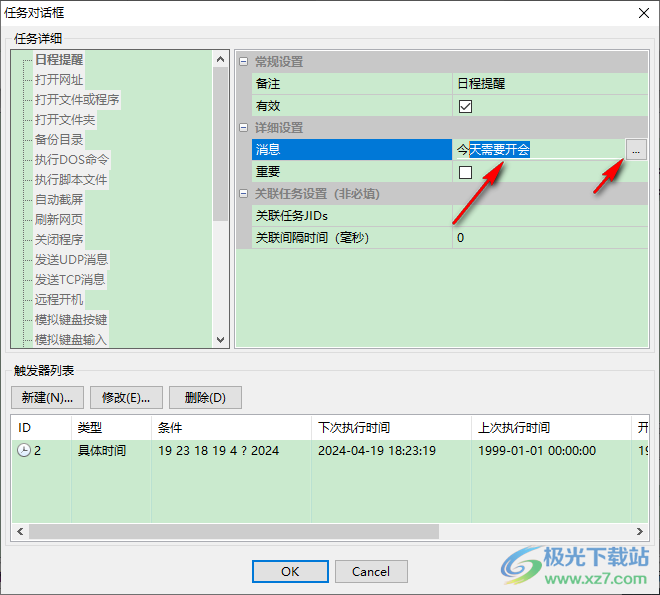Click the ellipsis button beside the message field

(x=636, y=149)
